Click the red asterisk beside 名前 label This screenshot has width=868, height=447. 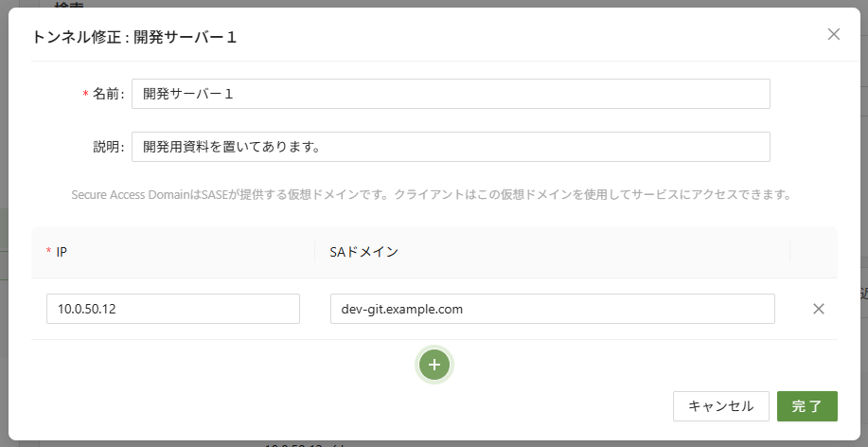86,94
